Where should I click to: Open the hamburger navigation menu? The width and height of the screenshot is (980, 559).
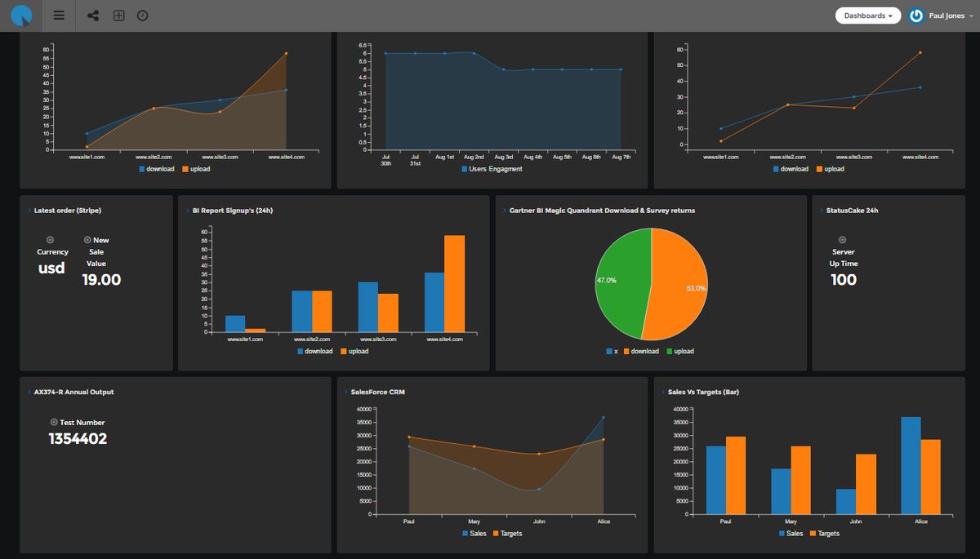click(x=58, y=16)
